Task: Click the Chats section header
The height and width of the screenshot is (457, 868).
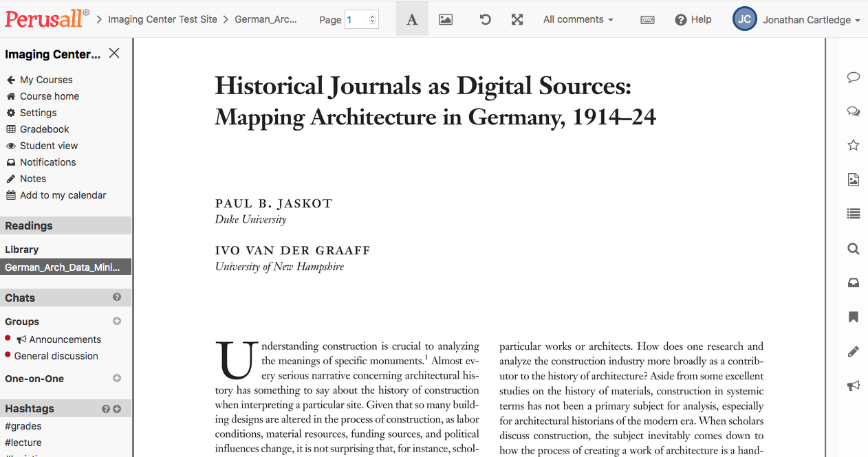Action: coord(65,298)
